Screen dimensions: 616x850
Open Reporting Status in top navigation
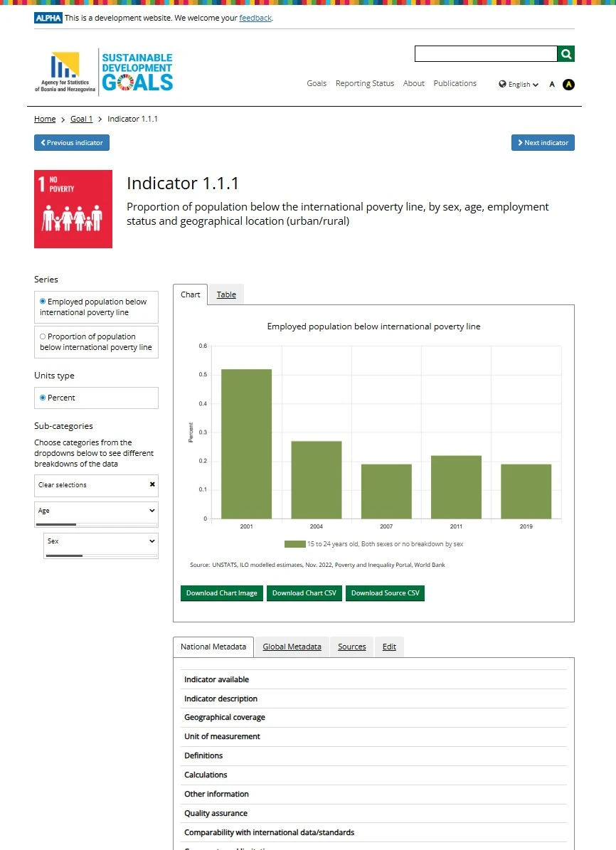364,83
